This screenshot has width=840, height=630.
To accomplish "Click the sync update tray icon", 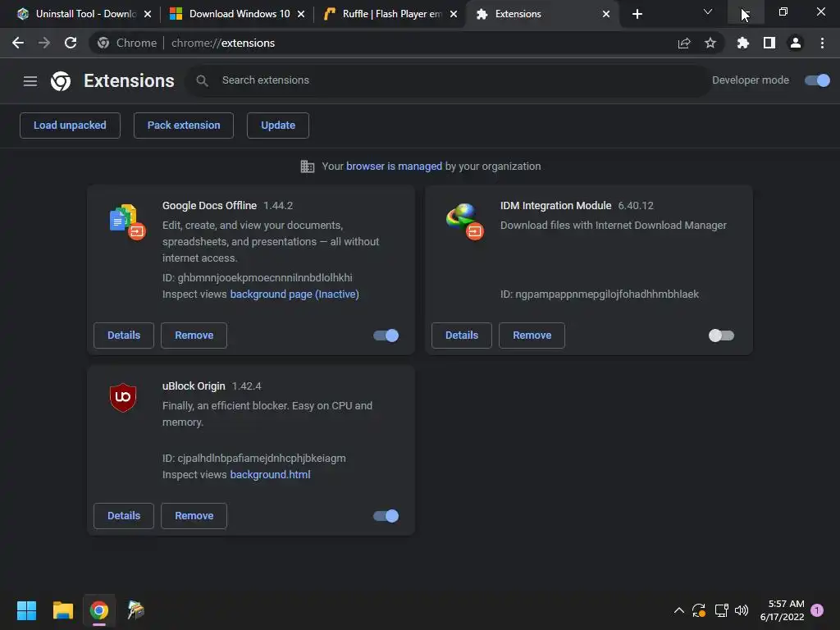I will (x=699, y=610).
